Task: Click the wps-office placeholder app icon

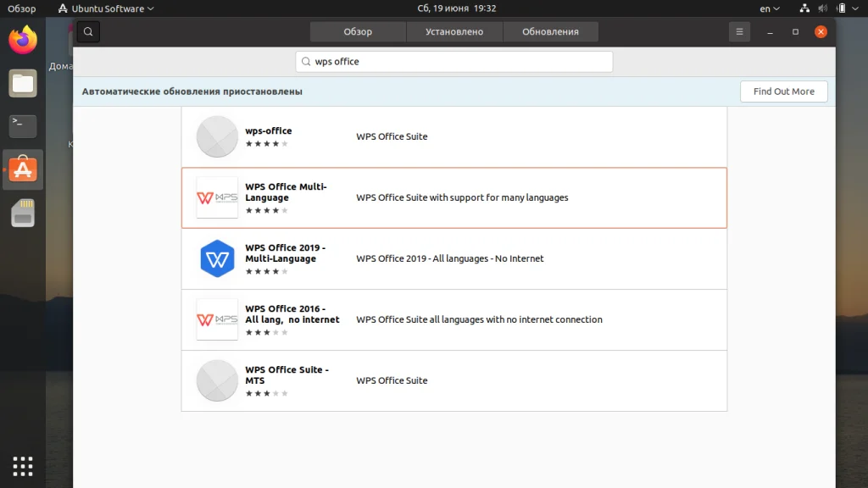Action: tap(217, 136)
